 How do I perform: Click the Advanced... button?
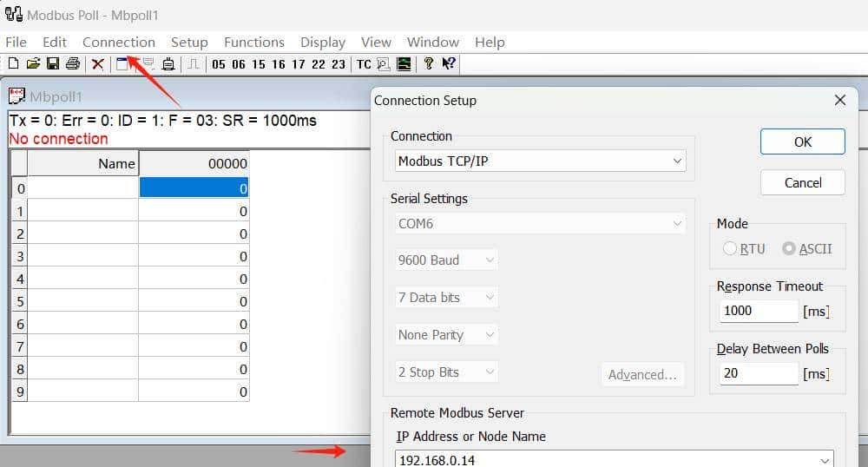642,375
